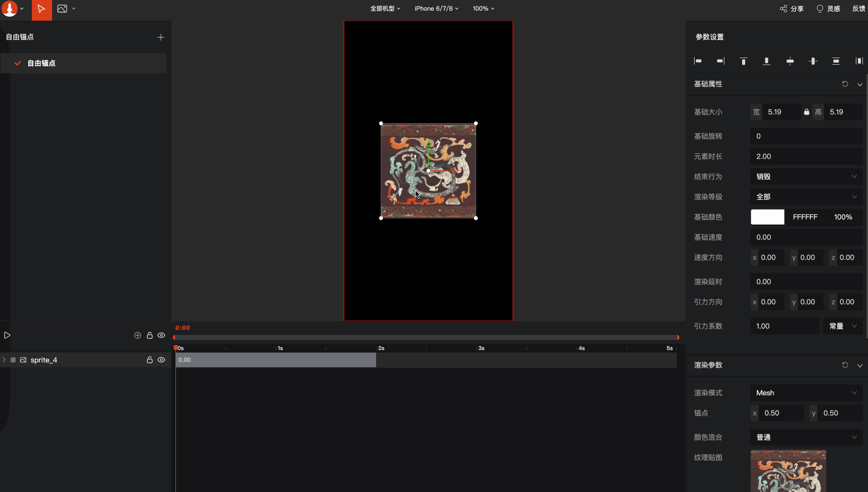Click the 锚点 y field 0.50
Image resolution: width=868 pixels, height=492 pixels.
click(841, 413)
